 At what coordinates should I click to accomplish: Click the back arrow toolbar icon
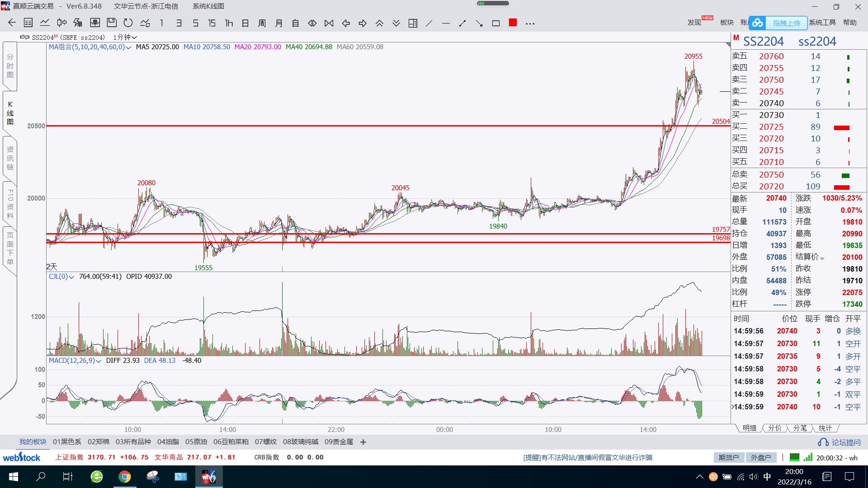pyautogui.click(x=12, y=23)
